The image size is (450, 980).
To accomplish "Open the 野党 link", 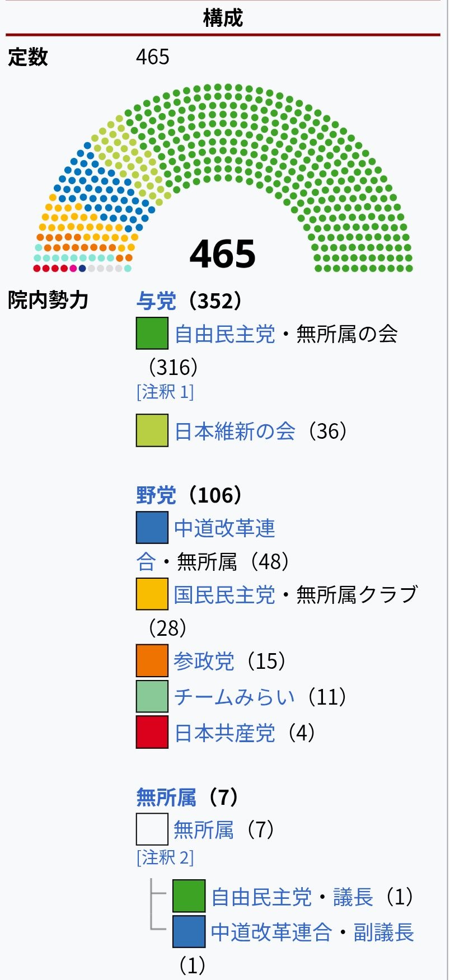I will [x=156, y=495].
